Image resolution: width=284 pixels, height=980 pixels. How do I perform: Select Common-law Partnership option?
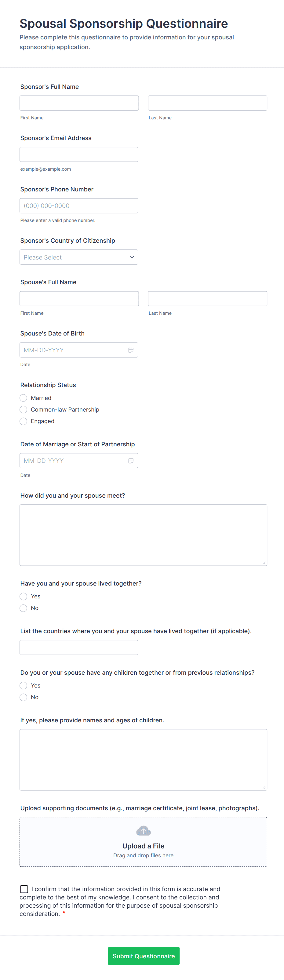(23, 410)
